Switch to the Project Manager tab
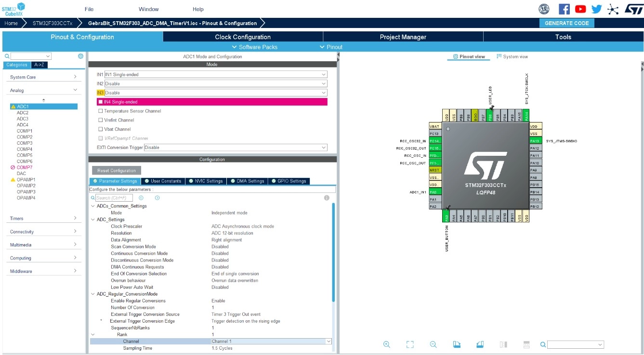This screenshot has width=644, height=355. coord(403,37)
